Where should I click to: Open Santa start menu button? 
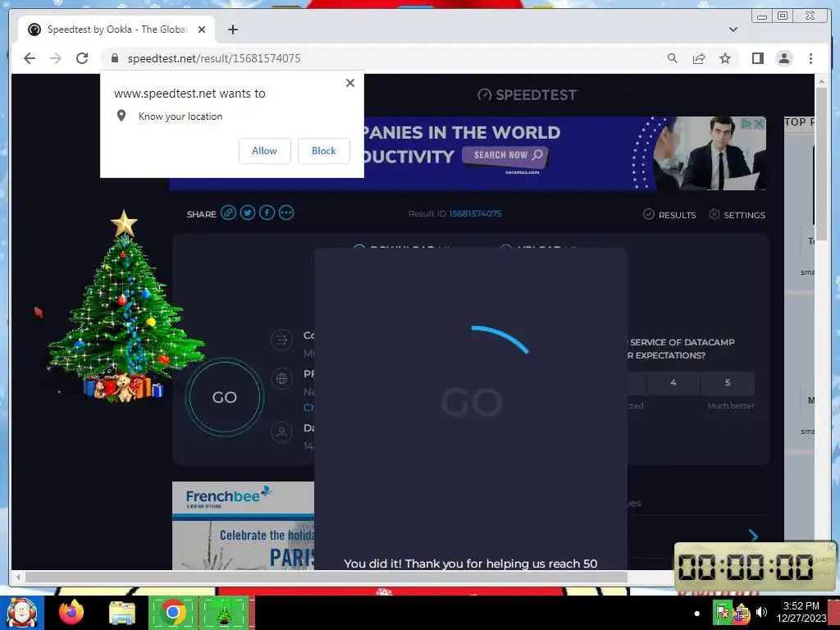click(22, 612)
